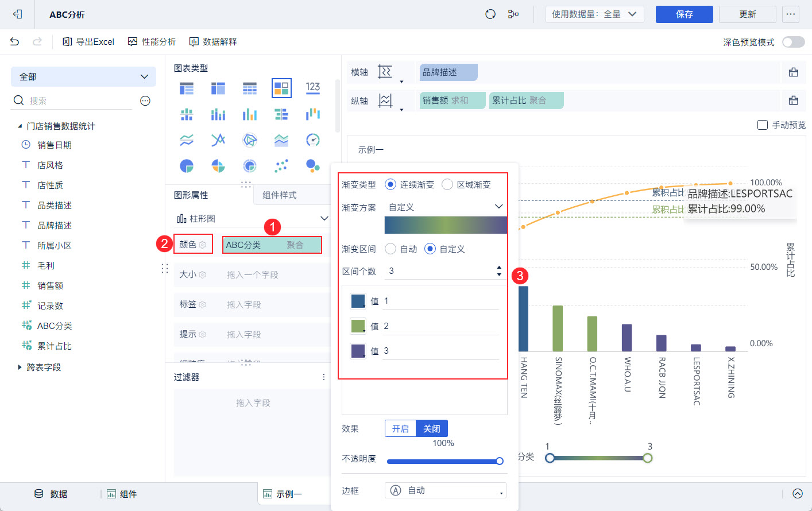Choose the gauge dashboard chart type
812x511 pixels.
coord(313,140)
